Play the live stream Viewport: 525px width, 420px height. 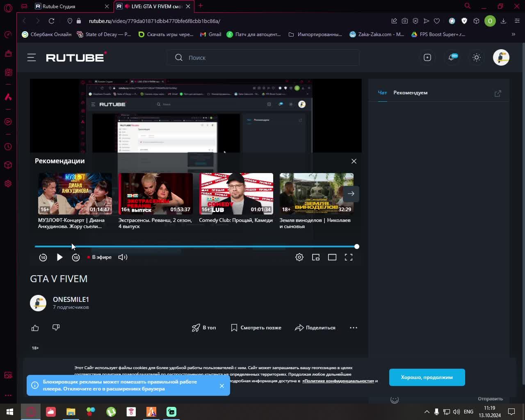click(59, 257)
